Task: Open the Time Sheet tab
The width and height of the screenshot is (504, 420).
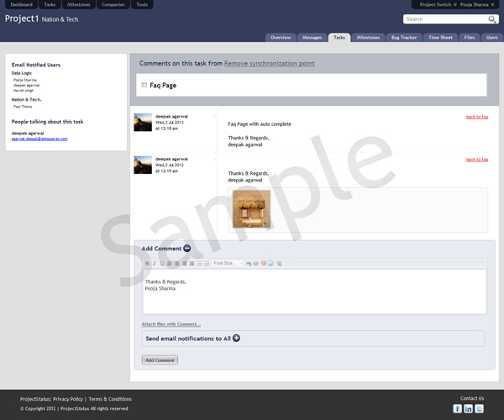Action: tap(440, 38)
